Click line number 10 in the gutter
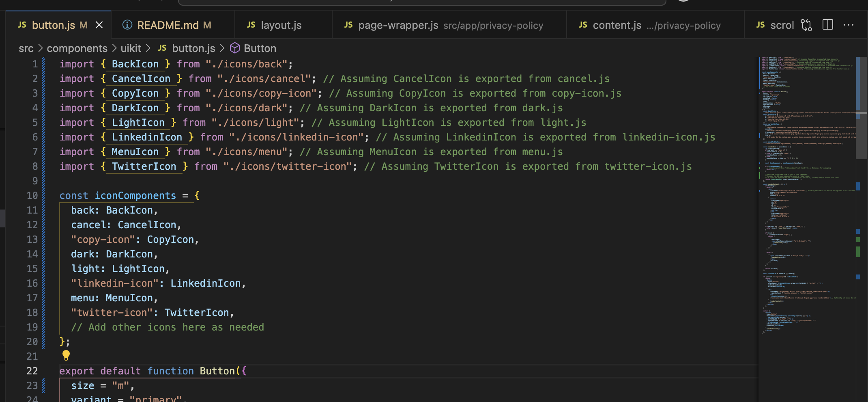The image size is (868, 402). click(x=32, y=196)
